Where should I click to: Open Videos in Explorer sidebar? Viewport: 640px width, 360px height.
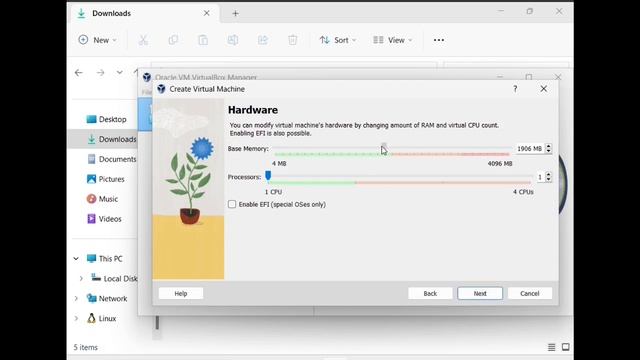click(105, 219)
